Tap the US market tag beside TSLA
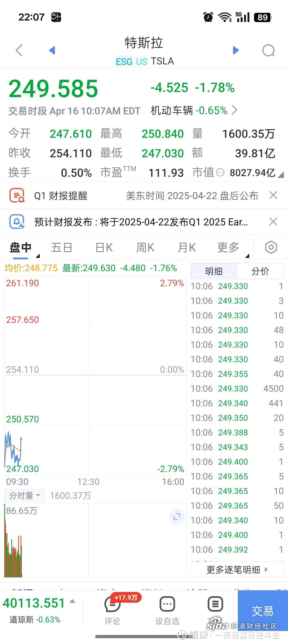Image resolution: width=288 pixels, height=644 pixels. click(141, 62)
